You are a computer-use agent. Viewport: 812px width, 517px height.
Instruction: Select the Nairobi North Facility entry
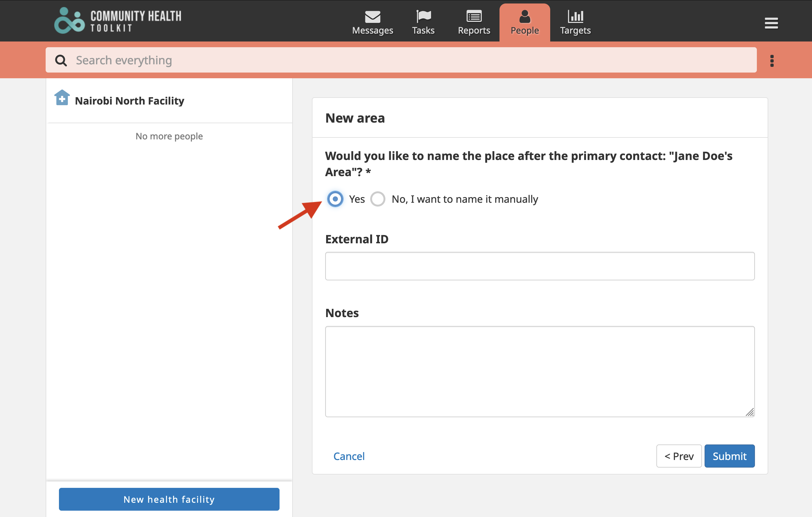pos(130,101)
